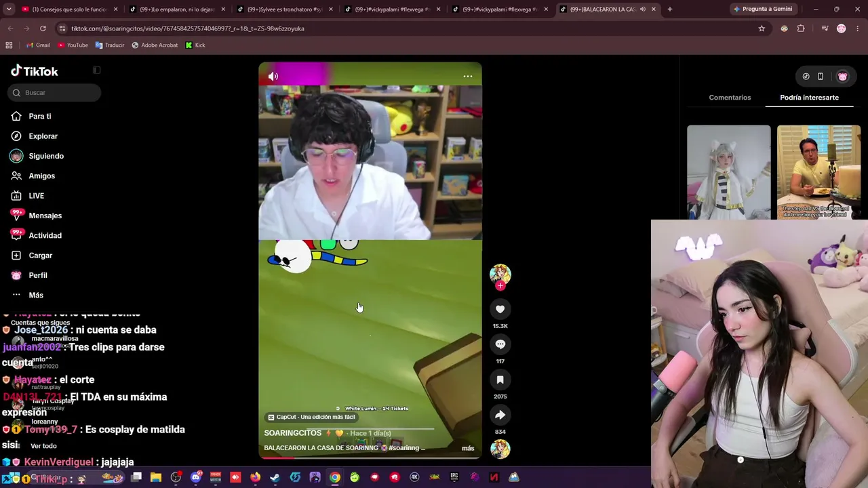The image size is (868, 488).
Task: Open the white-haired cosplay video thumbnail
Action: pyautogui.click(x=729, y=172)
